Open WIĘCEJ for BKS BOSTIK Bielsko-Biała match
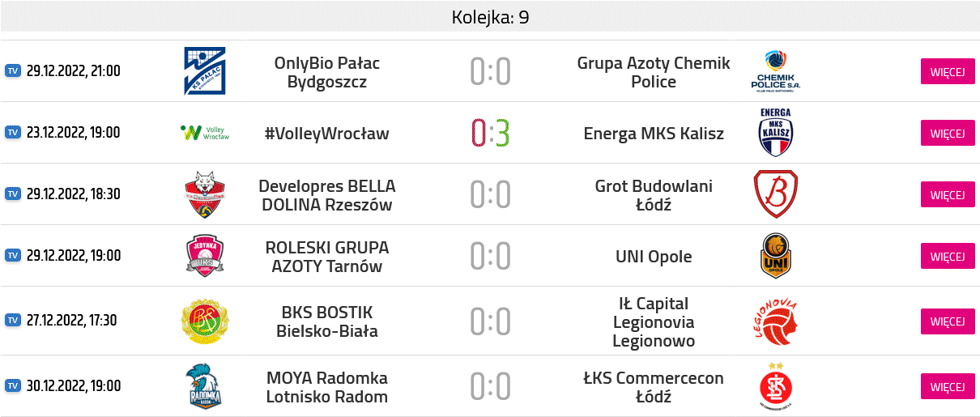Screen dimensions: 980x417 [x=947, y=321]
